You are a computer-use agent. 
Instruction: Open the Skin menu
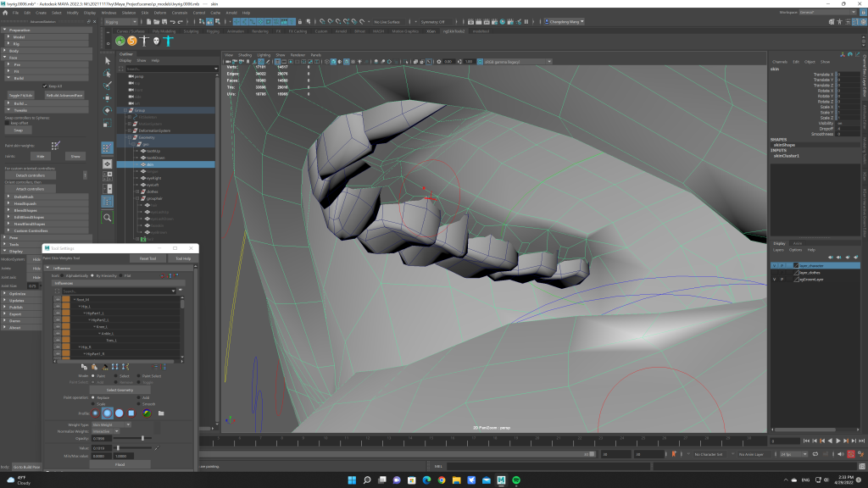coord(144,13)
